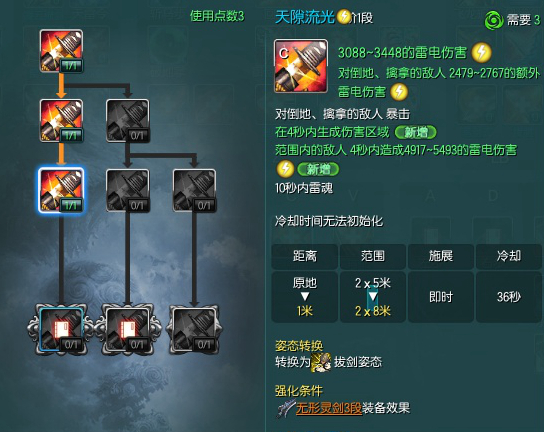Open the 无形灵剑3段 equipment link
The image size is (544, 432).
click(x=329, y=408)
